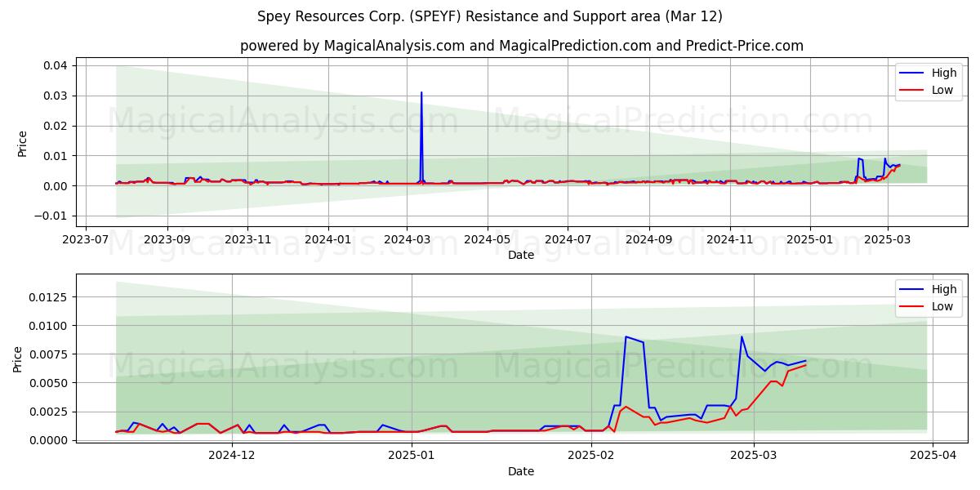Click the '2025-01' tick label on top chart
This screenshot has height=490, width=980.
810,240
